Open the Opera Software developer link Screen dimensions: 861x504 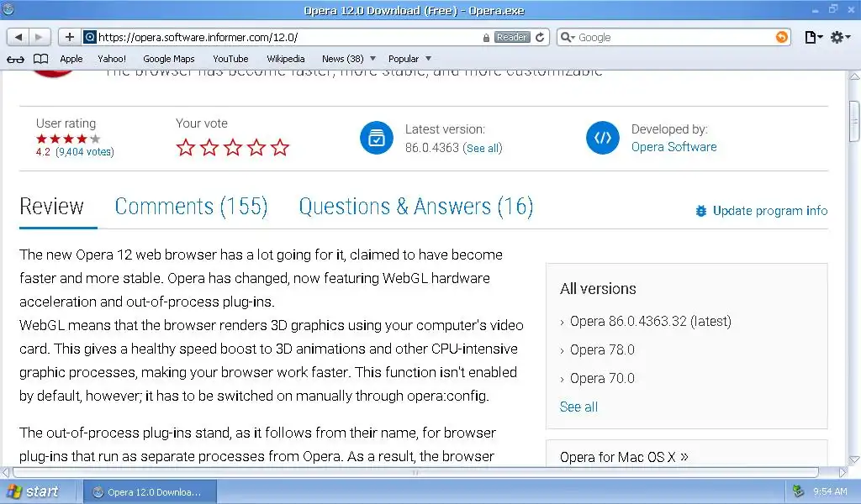[x=673, y=147]
